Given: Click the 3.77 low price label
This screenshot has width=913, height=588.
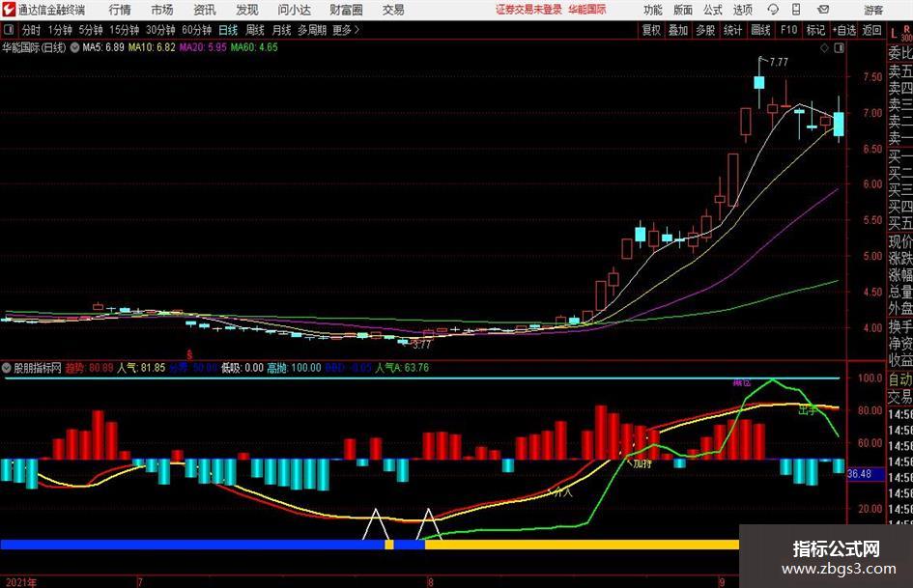Looking at the screenshot, I should [421, 345].
